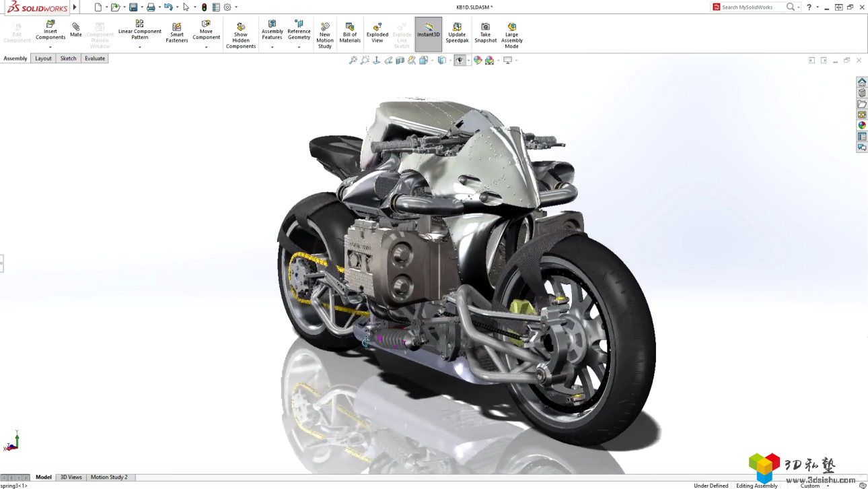Screen dimensions: 868x489
Task: Activate the Zoom to Fit icon
Action: click(353, 60)
